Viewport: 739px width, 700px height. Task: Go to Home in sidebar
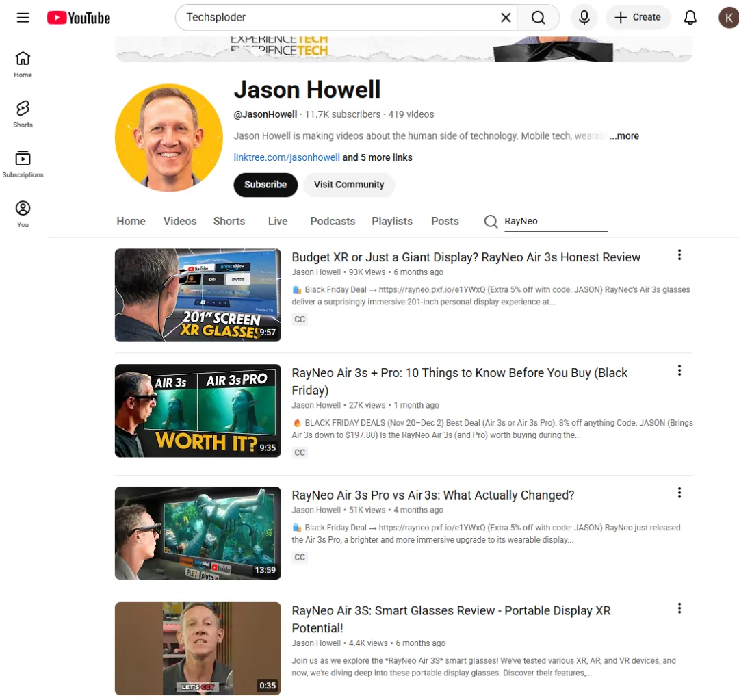click(x=23, y=64)
